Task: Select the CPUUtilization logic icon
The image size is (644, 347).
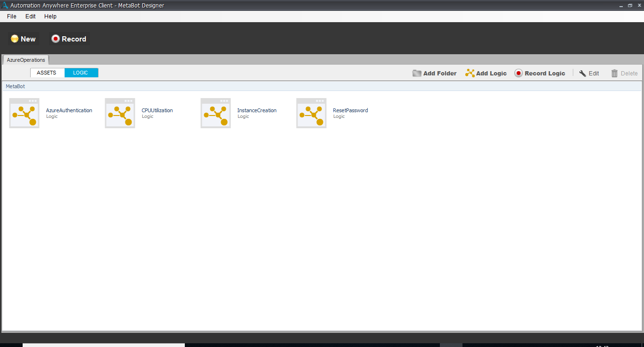Action: tap(120, 113)
